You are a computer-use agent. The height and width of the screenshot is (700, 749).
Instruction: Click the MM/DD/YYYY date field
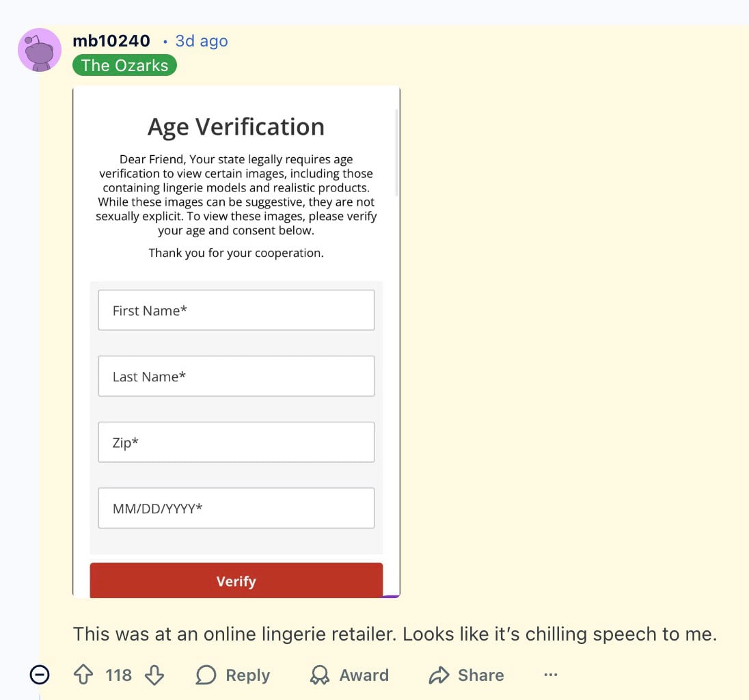236,508
